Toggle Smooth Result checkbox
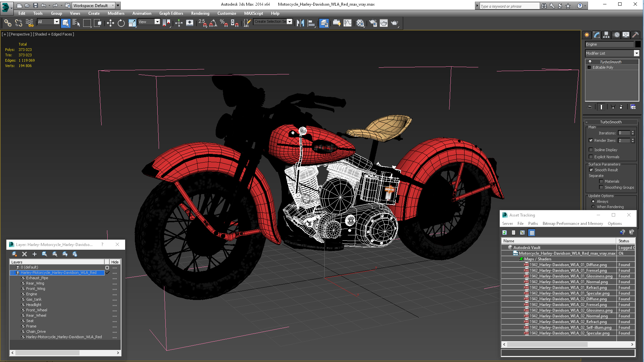644x362 pixels. (591, 170)
